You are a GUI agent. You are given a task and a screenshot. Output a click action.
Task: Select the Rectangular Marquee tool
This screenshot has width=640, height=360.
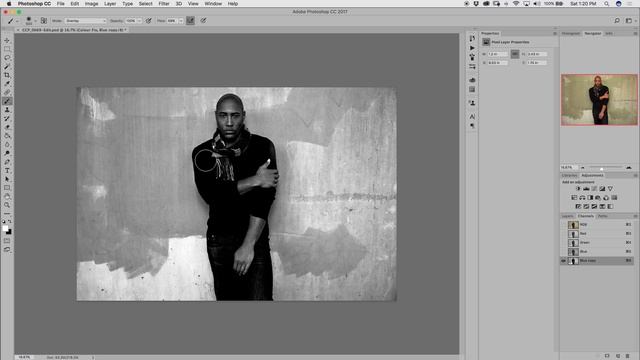[x=7, y=49]
